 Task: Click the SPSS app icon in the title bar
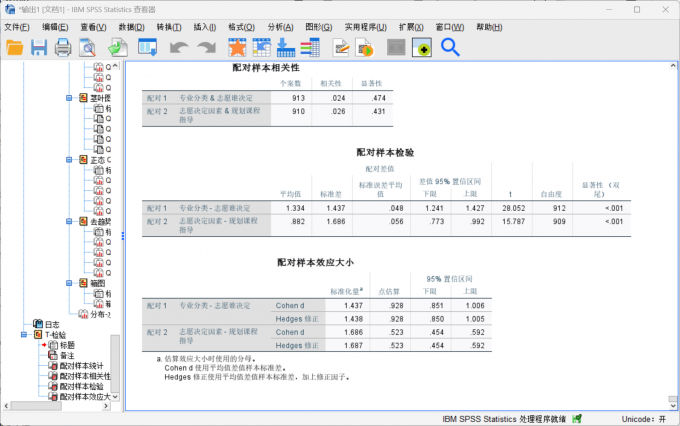click(x=10, y=9)
